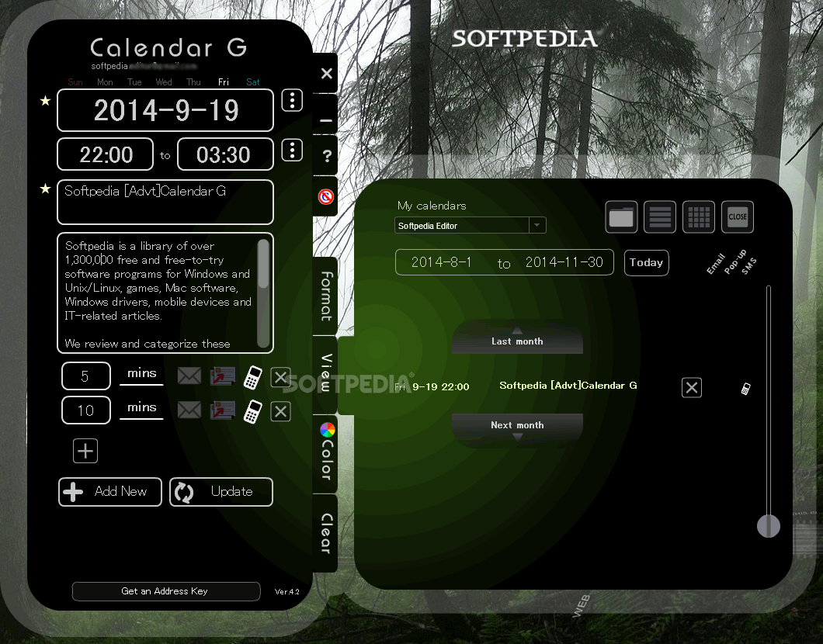This screenshot has height=644, width=823.
Task: Edit the 2014-9-19 date field
Action: [165, 110]
